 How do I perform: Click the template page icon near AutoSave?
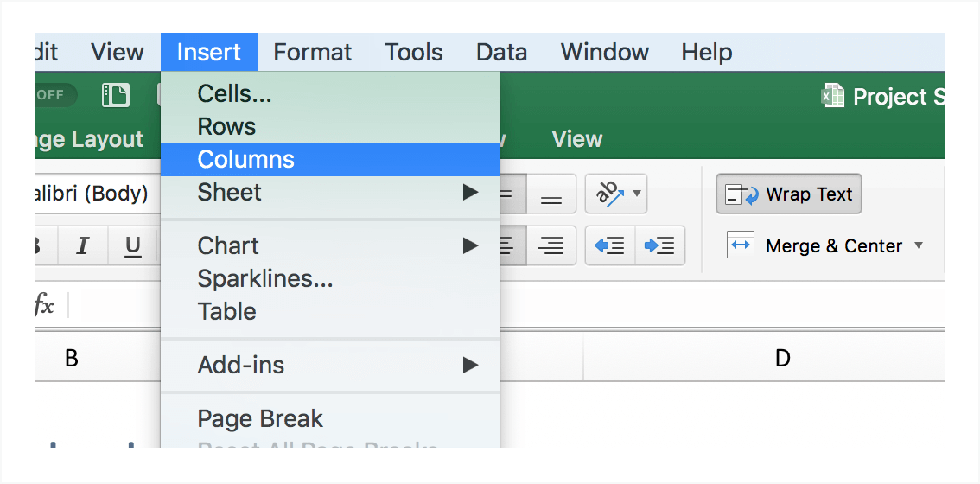pyautogui.click(x=116, y=95)
